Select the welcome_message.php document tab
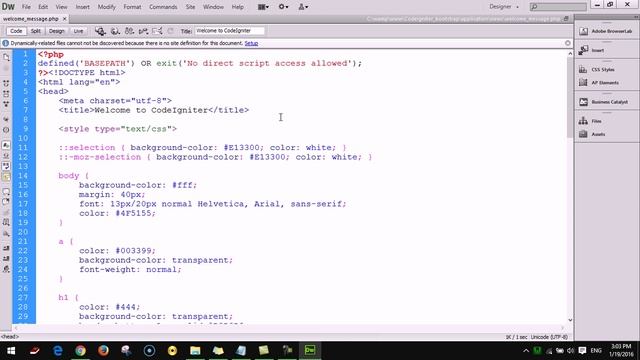Image resolution: width=640 pixels, height=360 pixels. (31, 19)
